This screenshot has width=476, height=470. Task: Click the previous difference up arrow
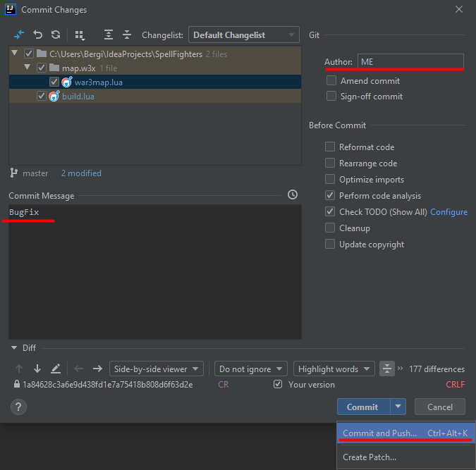[x=19, y=369]
